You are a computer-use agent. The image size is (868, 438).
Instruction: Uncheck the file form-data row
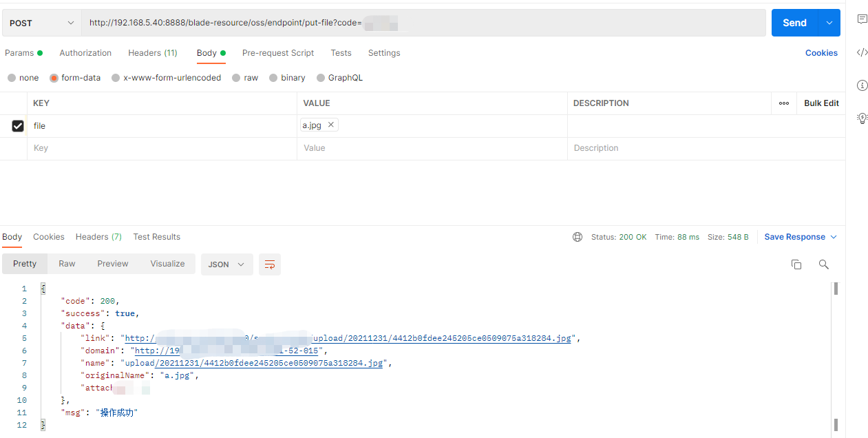click(x=17, y=125)
